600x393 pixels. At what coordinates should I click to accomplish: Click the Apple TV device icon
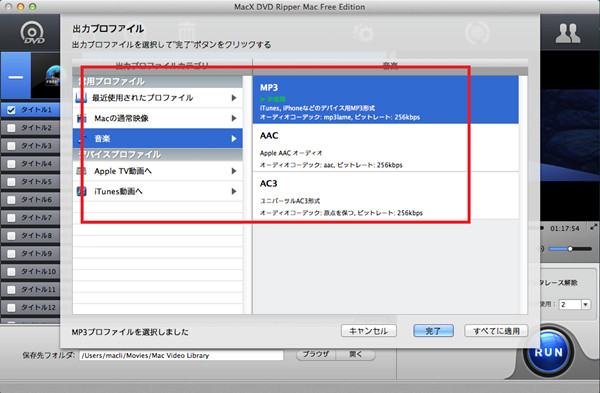pyautogui.click(x=81, y=171)
